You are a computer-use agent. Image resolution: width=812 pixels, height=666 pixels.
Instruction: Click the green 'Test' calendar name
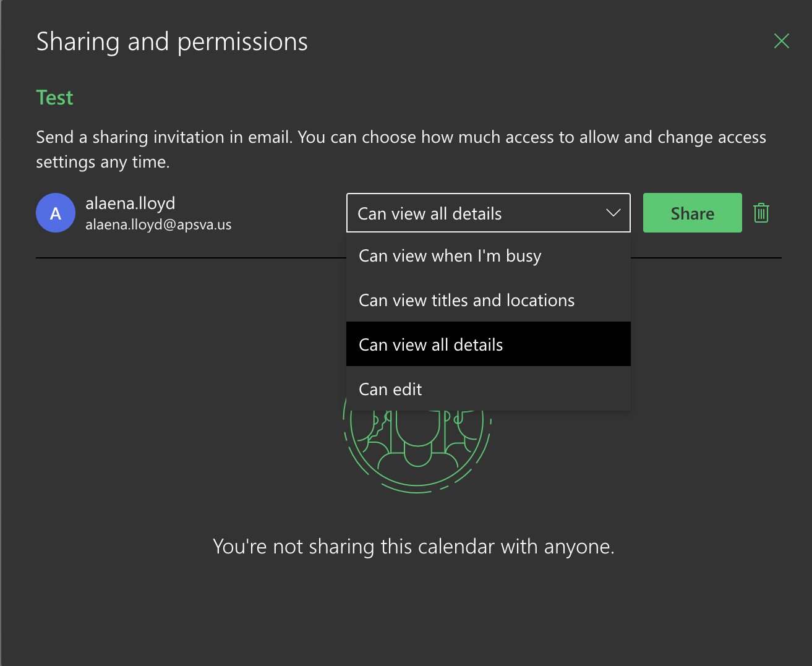coord(54,98)
